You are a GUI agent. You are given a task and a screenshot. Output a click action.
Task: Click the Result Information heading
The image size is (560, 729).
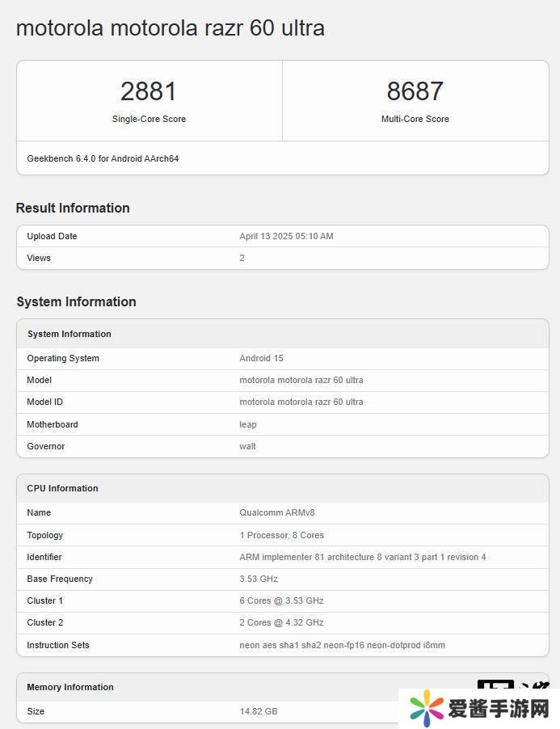pos(73,208)
